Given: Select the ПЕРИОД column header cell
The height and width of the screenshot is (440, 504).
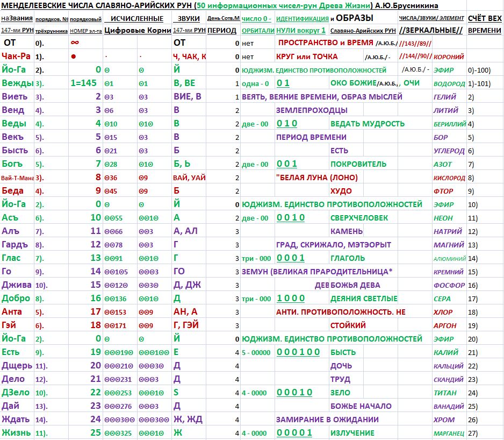Looking at the screenshot, I should tap(222, 31).
